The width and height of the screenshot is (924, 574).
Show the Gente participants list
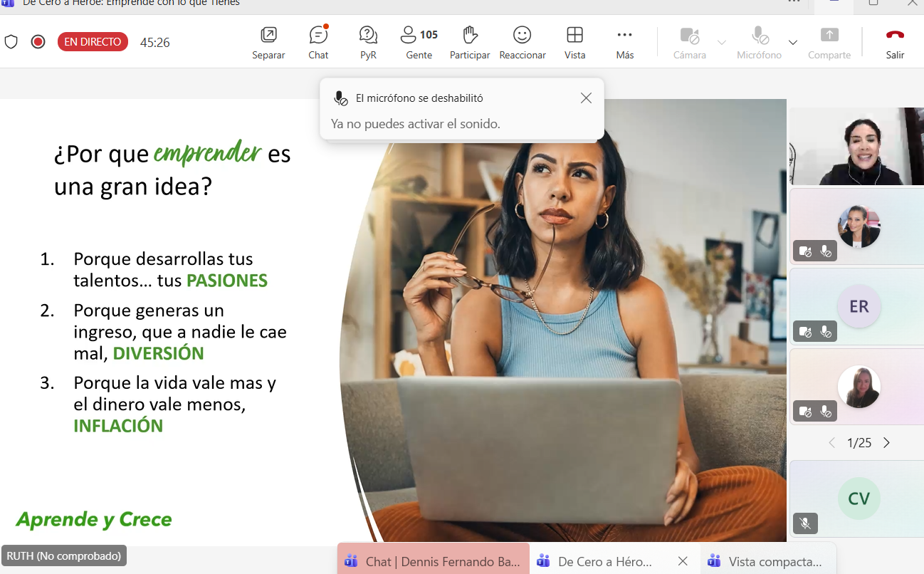pyautogui.click(x=419, y=42)
